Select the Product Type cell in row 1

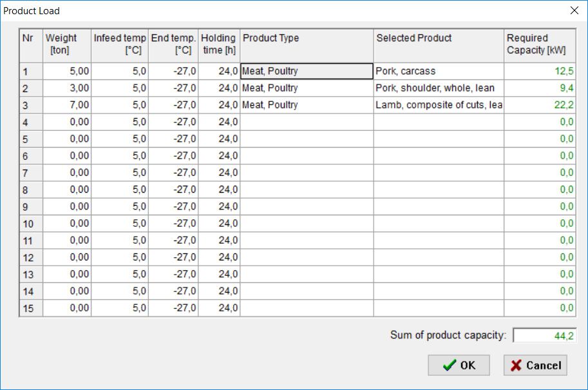pyautogui.click(x=307, y=71)
